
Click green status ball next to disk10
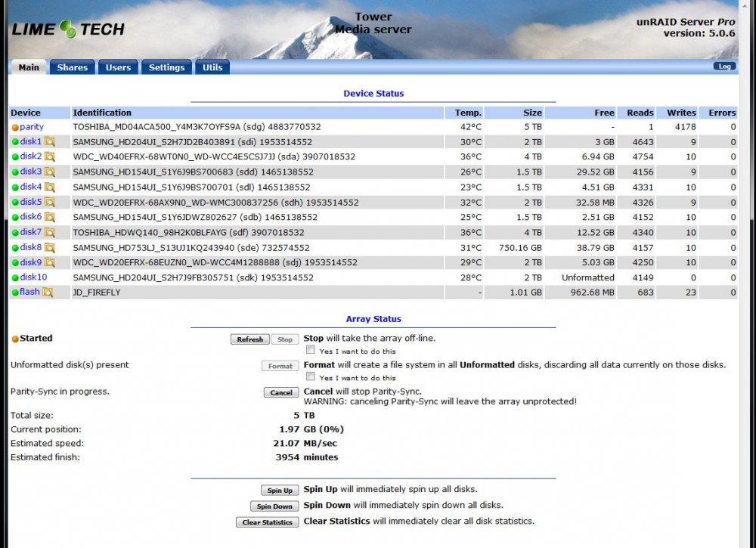tap(15, 278)
